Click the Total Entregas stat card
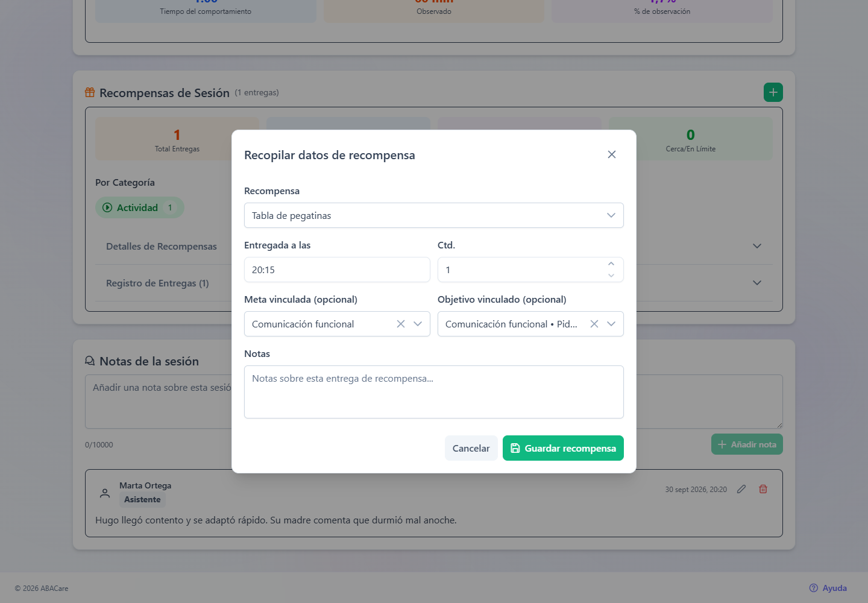The width and height of the screenshot is (868, 603). [177, 139]
